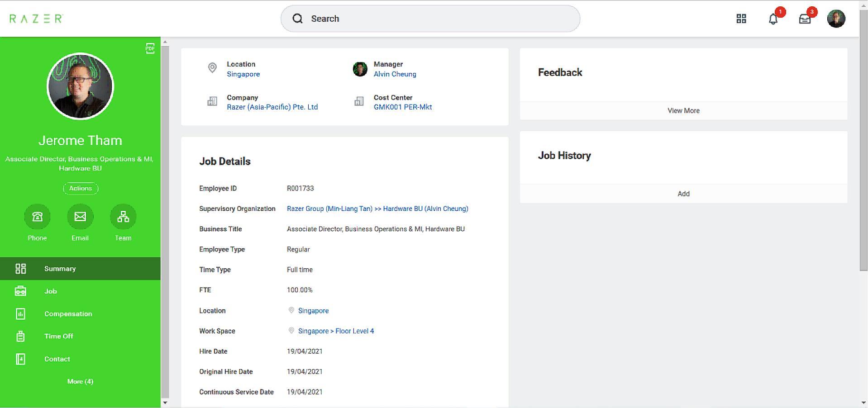Click the Razer logo

click(36, 19)
